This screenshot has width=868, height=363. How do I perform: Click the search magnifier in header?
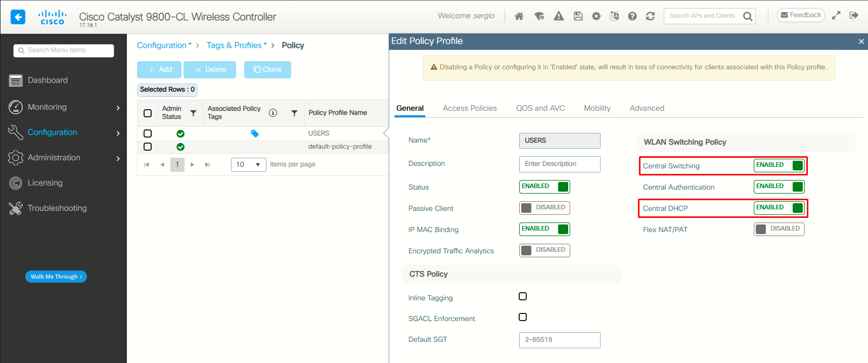pyautogui.click(x=748, y=16)
